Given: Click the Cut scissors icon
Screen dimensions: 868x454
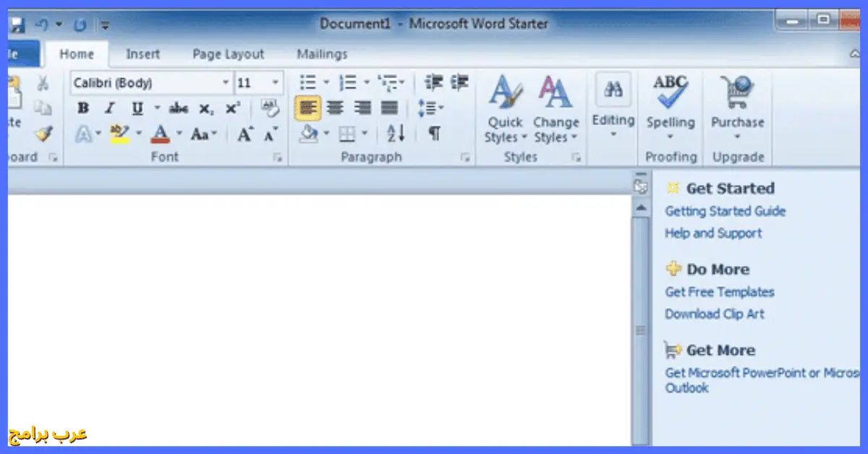Looking at the screenshot, I should tap(43, 83).
